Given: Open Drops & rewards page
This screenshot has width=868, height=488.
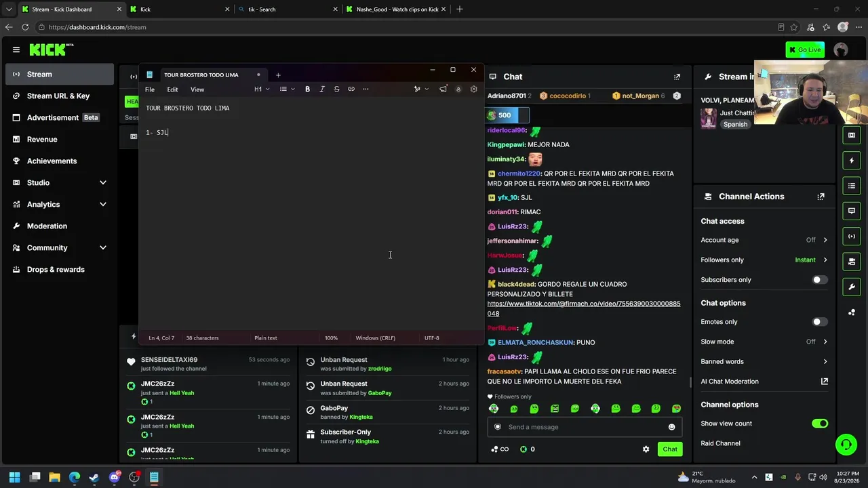Looking at the screenshot, I should (60, 269).
